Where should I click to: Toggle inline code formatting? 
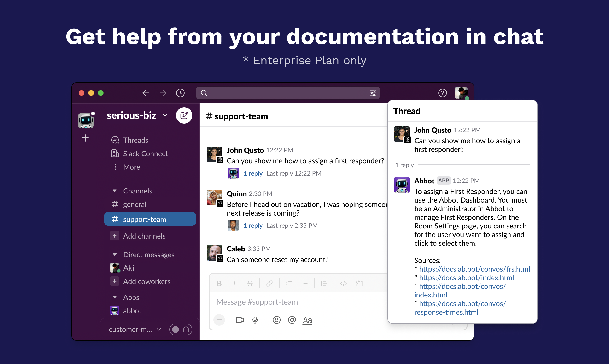pyautogui.click(x=344, y=284)
